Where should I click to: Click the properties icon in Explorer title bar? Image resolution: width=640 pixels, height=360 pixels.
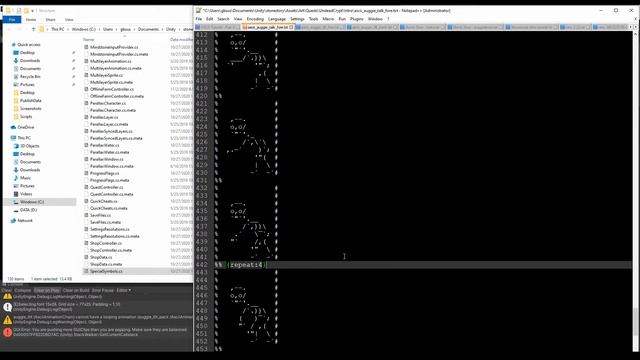click(19, 11)
